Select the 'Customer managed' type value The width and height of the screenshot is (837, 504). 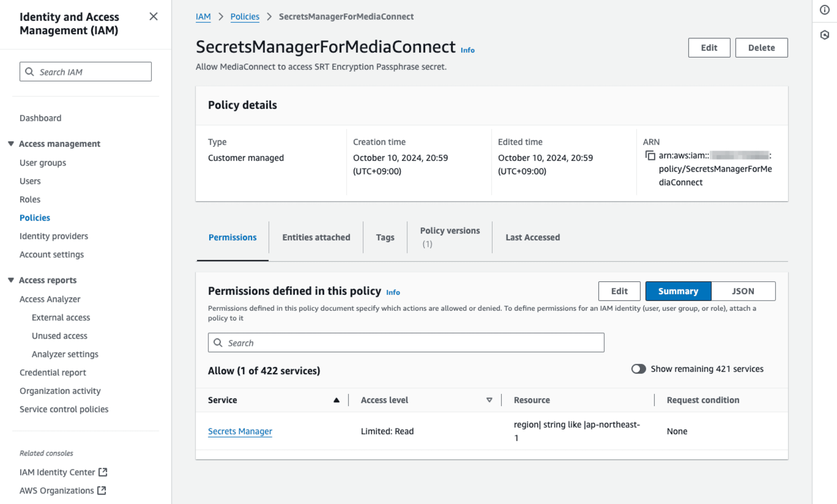246,158
